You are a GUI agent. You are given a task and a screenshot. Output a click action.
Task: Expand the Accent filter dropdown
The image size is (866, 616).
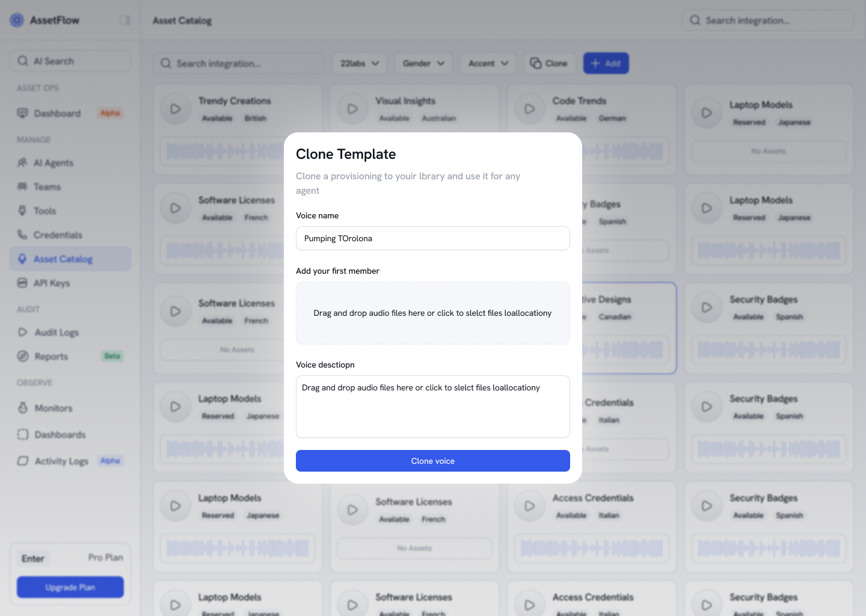pyautogui.click(x=488, y=63)
